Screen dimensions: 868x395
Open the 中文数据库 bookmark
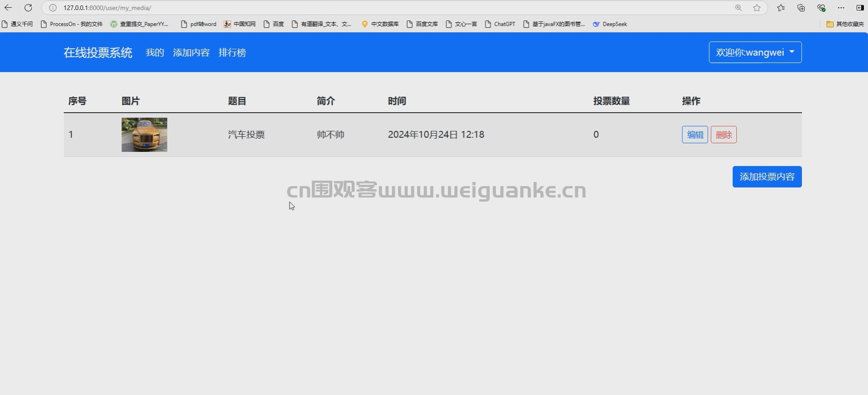pos(380,24)
